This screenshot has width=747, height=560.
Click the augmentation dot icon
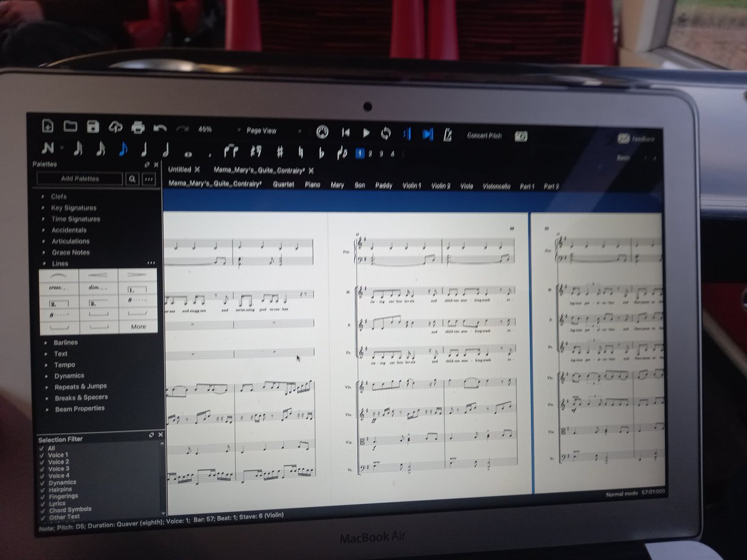210,156
